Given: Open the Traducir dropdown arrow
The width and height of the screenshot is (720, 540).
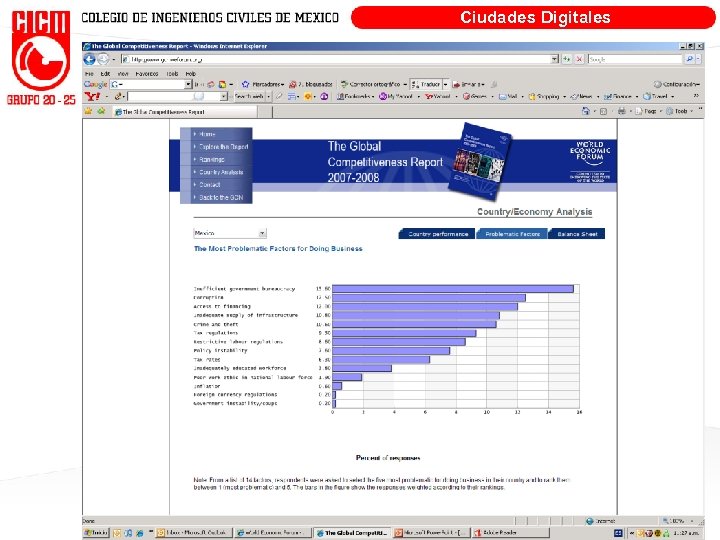Looking at the screenshot, I should (x=445, y=84).
